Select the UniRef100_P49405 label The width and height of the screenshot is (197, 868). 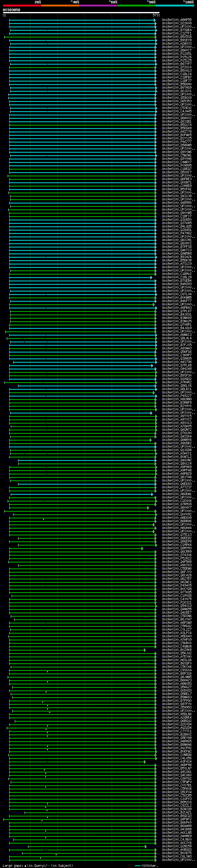pyautogui.click(x=177, y=586)
